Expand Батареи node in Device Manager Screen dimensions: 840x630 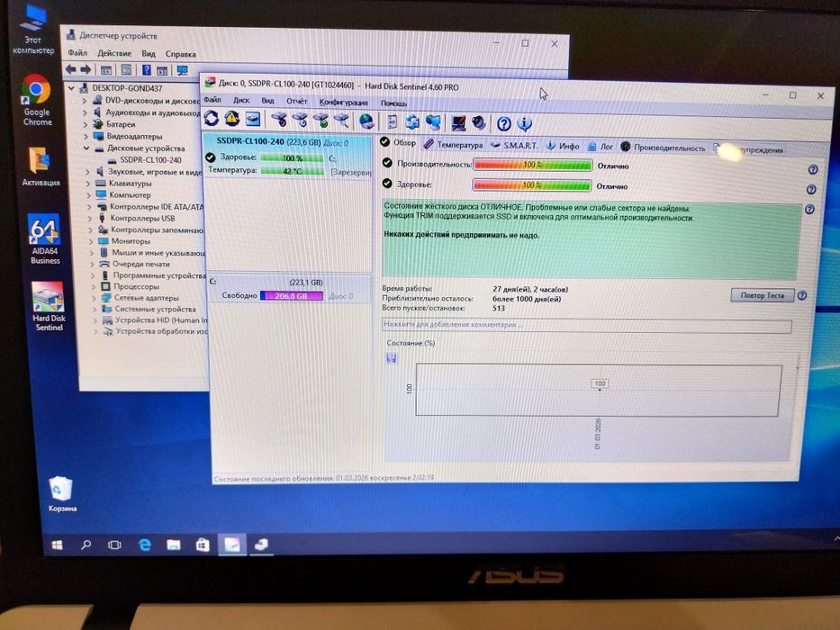(86, 124)
